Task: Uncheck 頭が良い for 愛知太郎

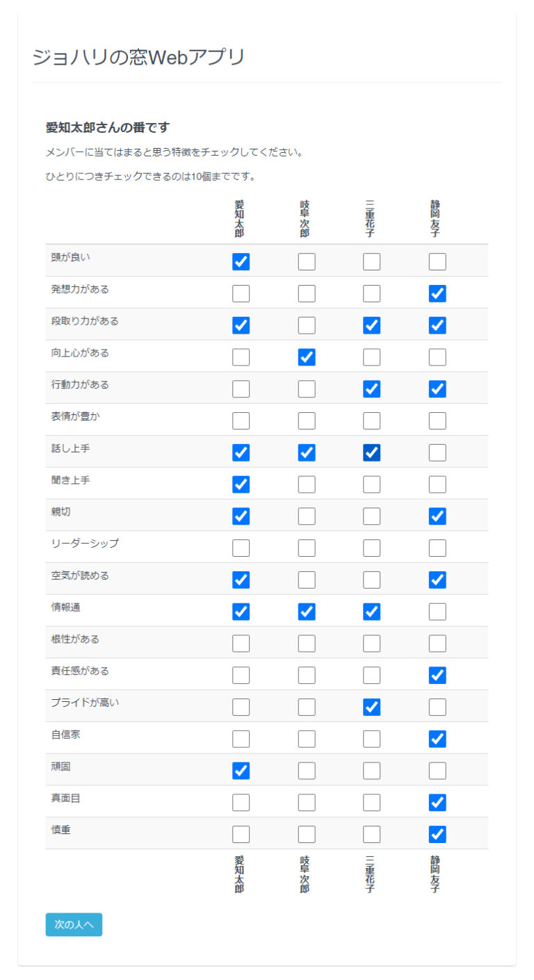Action: tap(241, 262)
